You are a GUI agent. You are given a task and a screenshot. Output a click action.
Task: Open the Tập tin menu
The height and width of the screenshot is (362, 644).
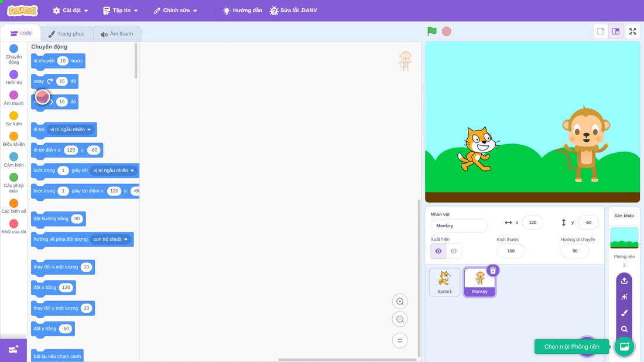click(121, 11)
